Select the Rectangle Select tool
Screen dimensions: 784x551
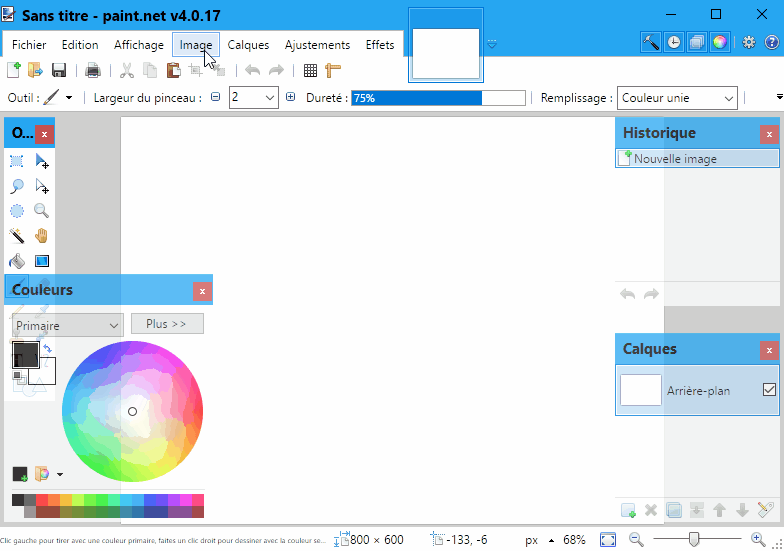16,162
